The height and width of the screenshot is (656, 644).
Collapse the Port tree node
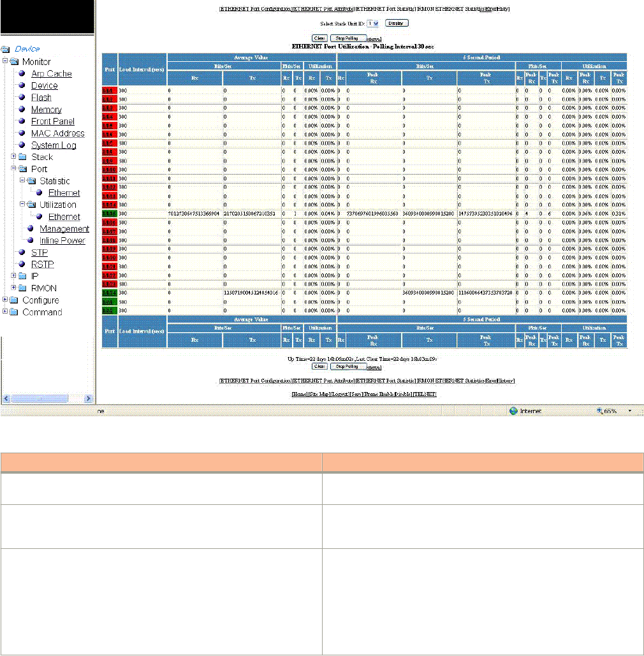click(x=13, y=168)
